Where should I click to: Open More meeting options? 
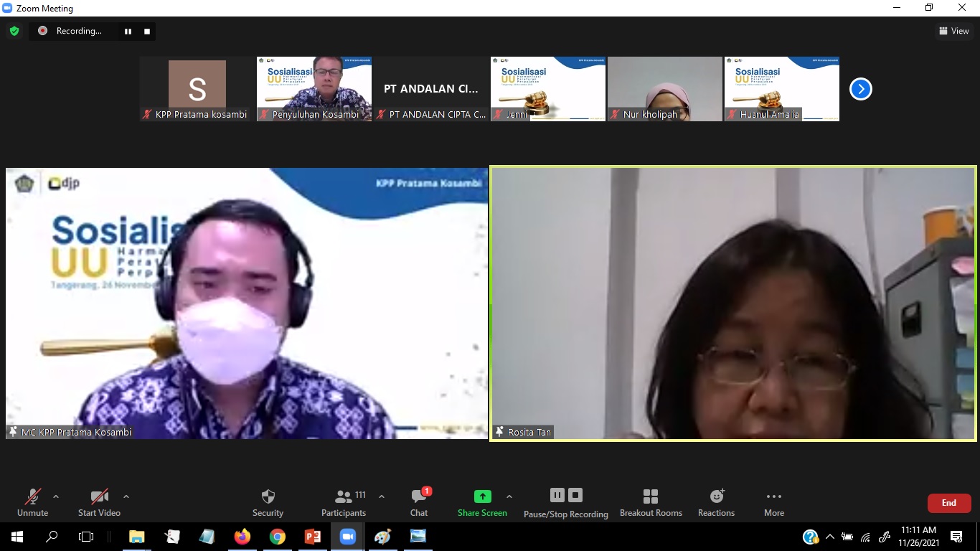[x=773, y=502]
